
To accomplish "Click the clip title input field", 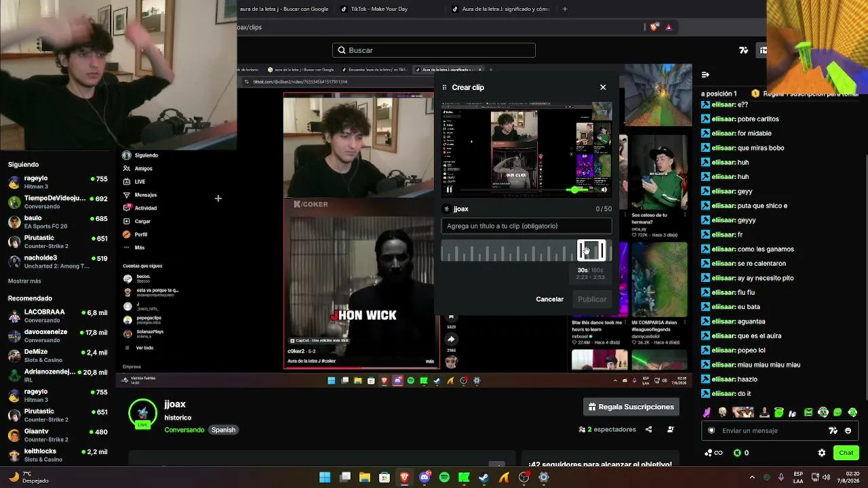I will tap(526, 226).
